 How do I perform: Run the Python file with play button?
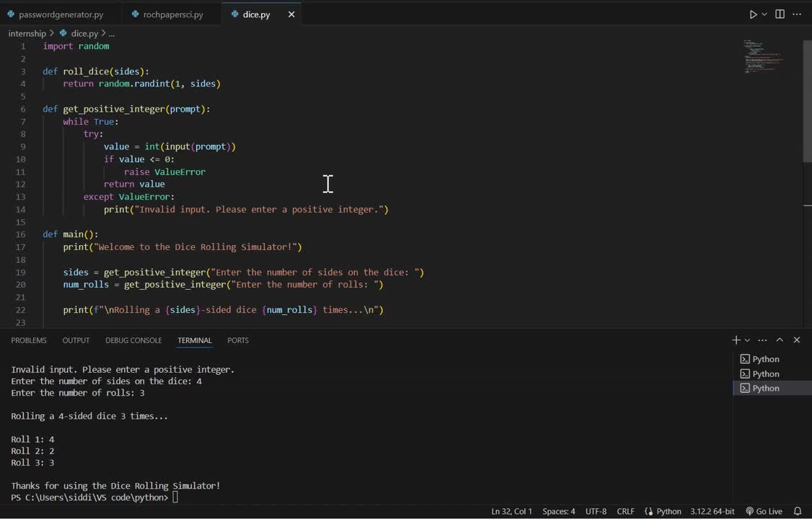753,14
